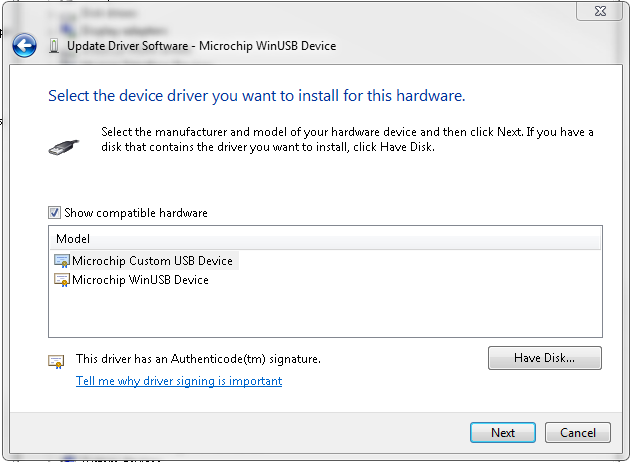Click the device icon beside the wizard title
This screenshot has width=630, height=462.
click(53, 46)
